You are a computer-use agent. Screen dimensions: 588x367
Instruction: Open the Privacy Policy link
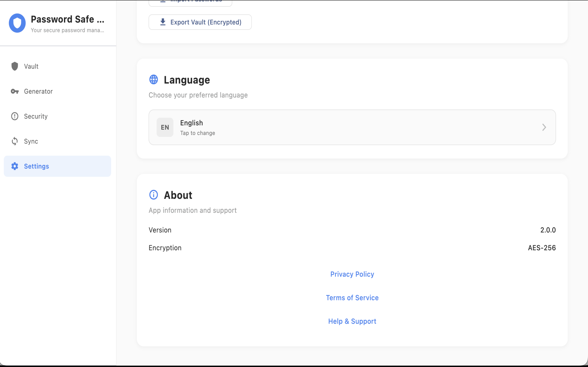pos(352,274)
